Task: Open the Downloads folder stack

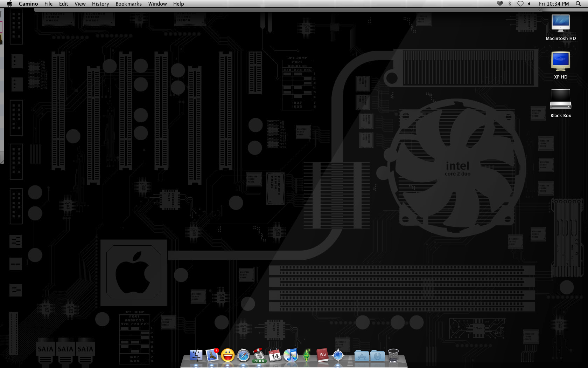Action: coord(378,355)
